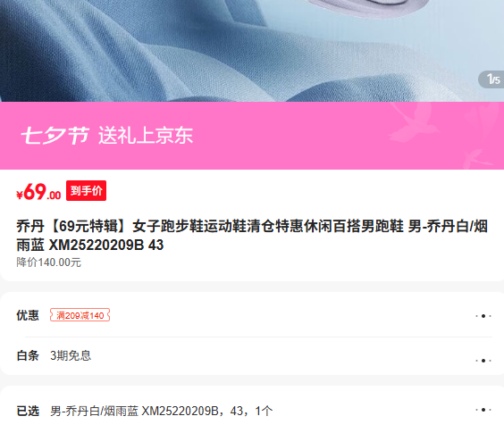
Task: Click the 到手价 red price tag
Action: [x=86, y=190]
